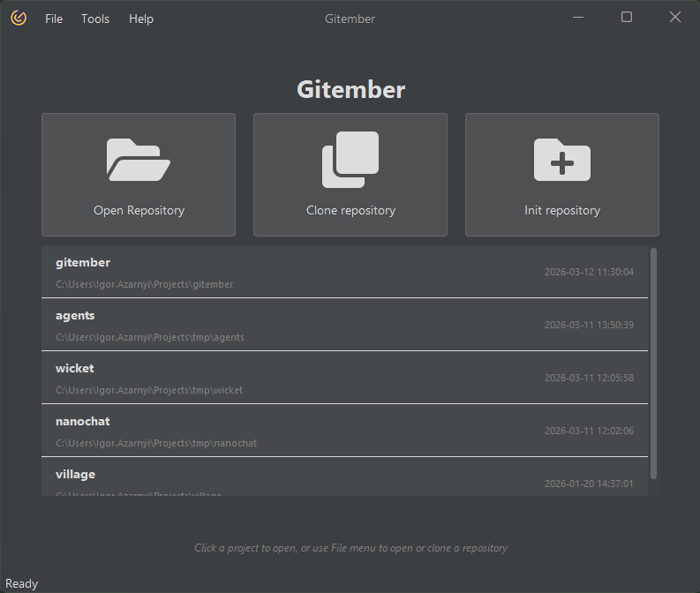The width and height of the screenshot is (700, 593).
Task: Select the nanochat repository entry
Action: (83, 422)
